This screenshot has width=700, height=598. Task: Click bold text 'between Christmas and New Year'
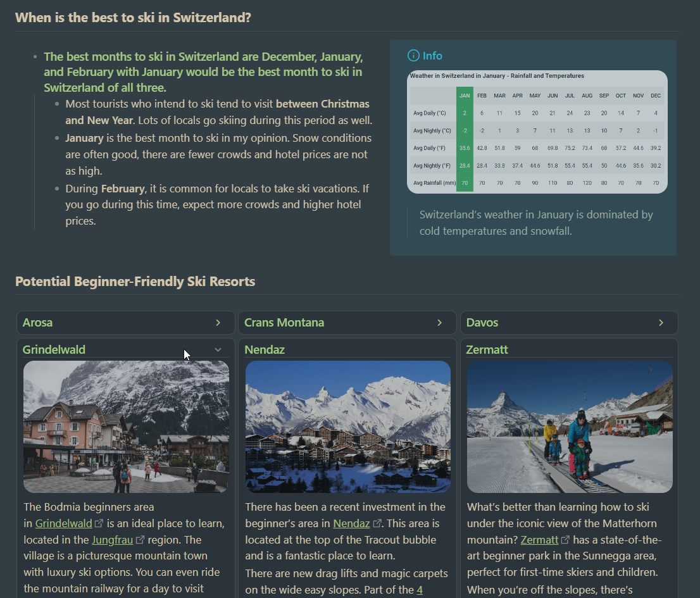coord(218,112)
